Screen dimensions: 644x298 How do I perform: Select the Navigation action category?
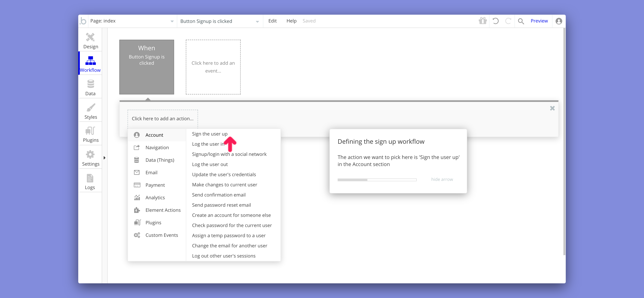click(x=157, y=148)
